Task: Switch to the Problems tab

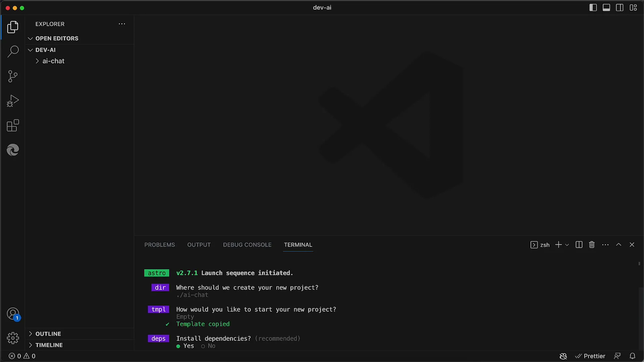Action: click(159, 245)
